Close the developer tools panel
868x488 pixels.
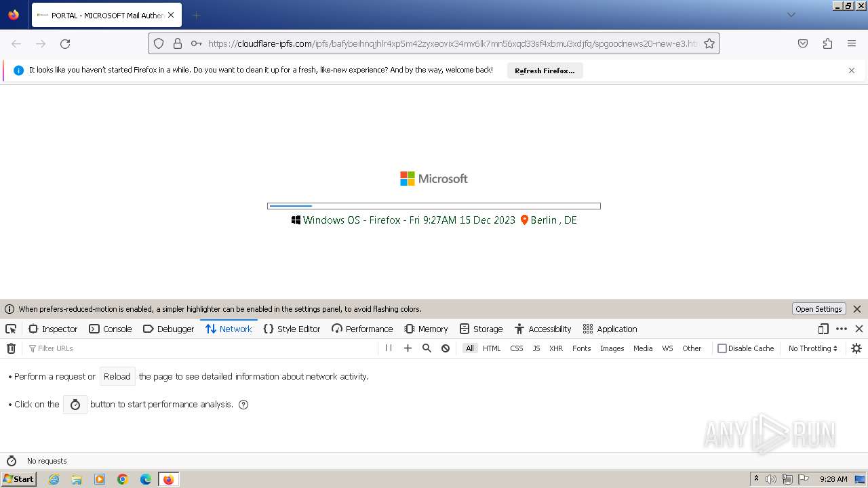pyautogui.click(x=859, y=329)
